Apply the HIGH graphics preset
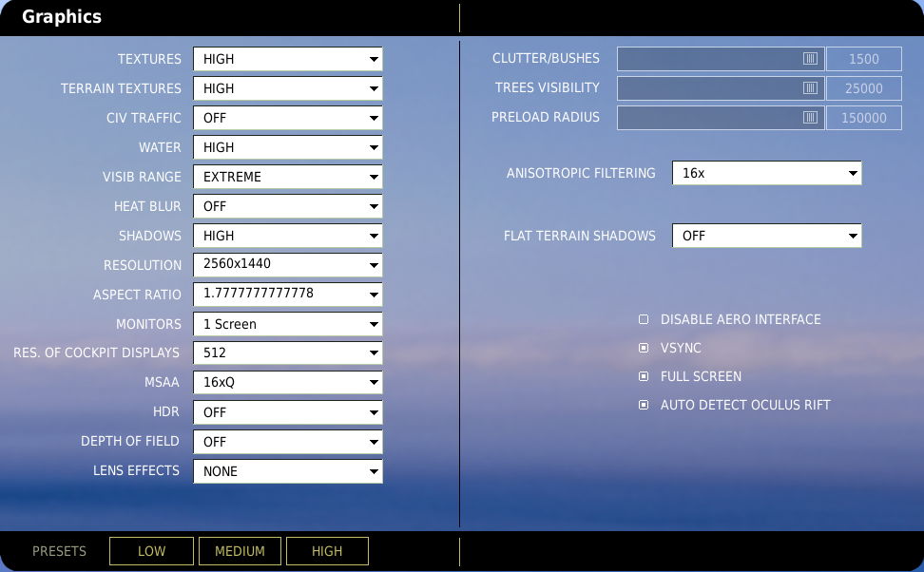This screenshot has height=572, width=924. [327, 551]
